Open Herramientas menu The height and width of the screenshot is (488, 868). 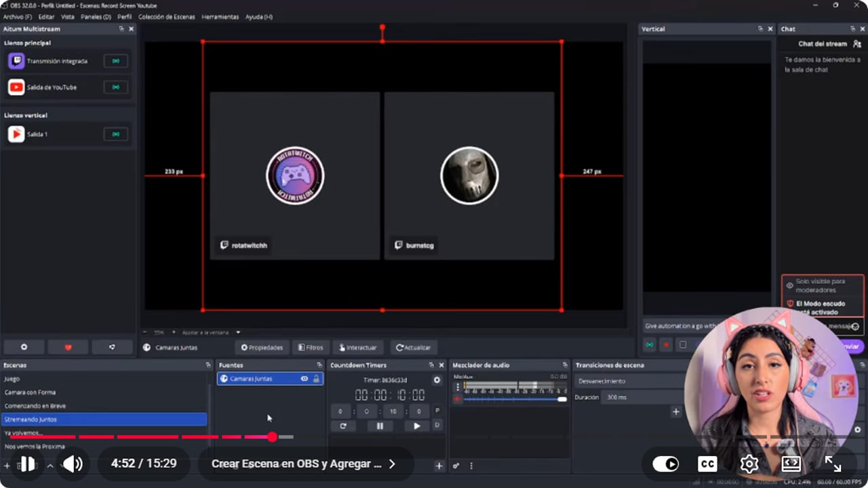pyautogui.click(x=220, y=16)
